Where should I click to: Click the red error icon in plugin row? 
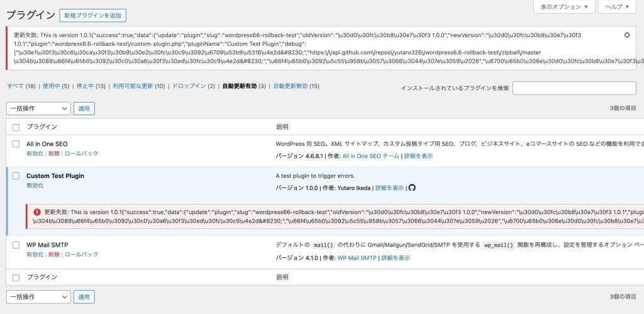37,212
